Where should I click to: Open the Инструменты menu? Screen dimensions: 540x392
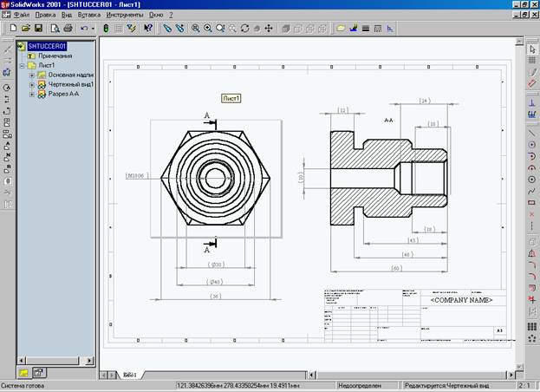(125, 15)
